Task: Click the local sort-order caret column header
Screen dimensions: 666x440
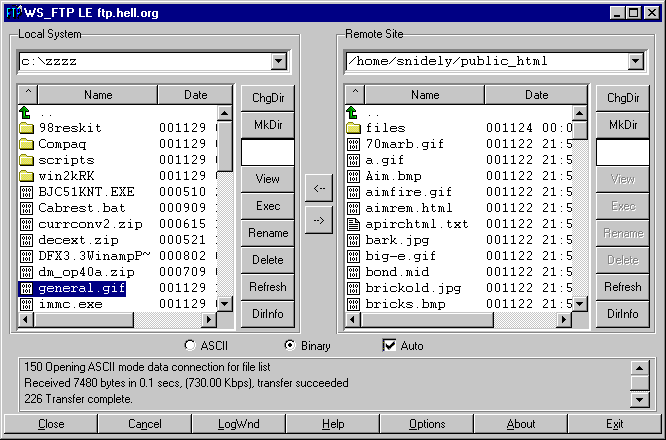Action: click(28, 94)
